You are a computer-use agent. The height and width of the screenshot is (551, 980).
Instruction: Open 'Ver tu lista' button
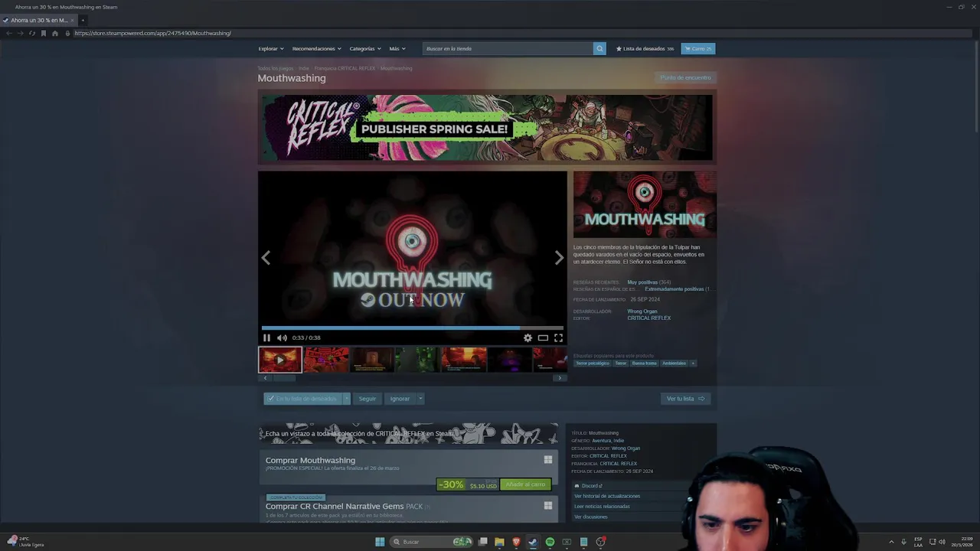tap(685, 399)
